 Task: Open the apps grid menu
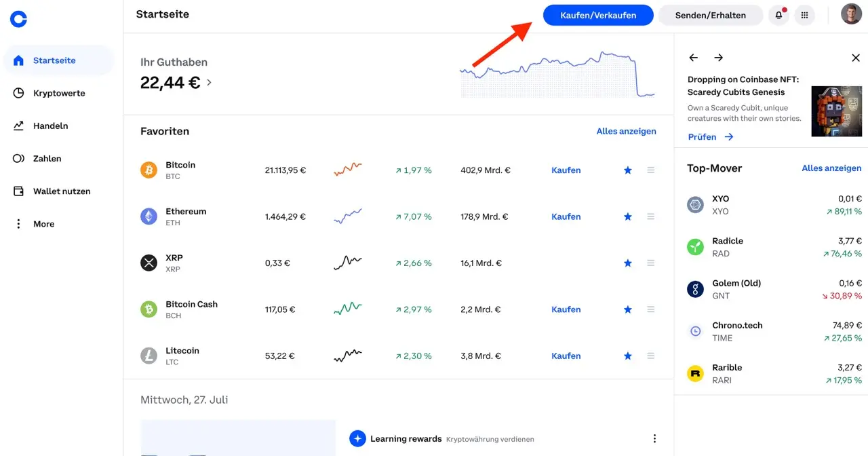coord(804,15)
